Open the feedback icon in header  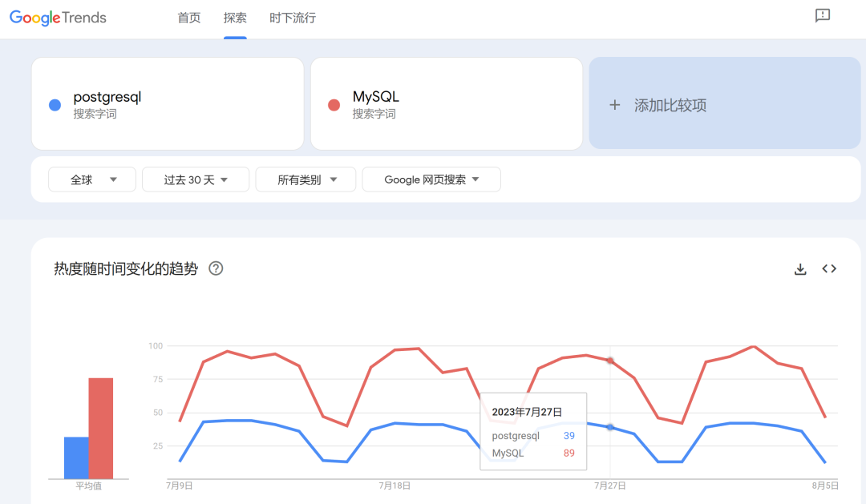click(823, 15)
